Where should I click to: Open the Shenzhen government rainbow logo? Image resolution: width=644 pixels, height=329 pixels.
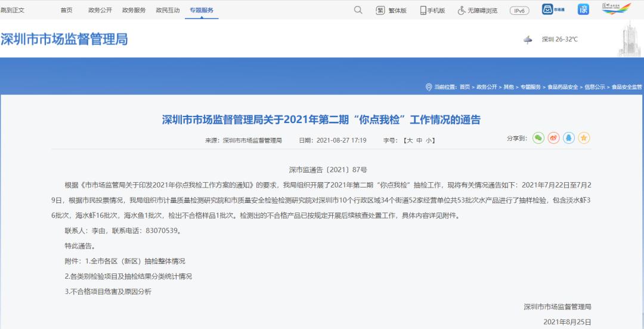(616, 9)
